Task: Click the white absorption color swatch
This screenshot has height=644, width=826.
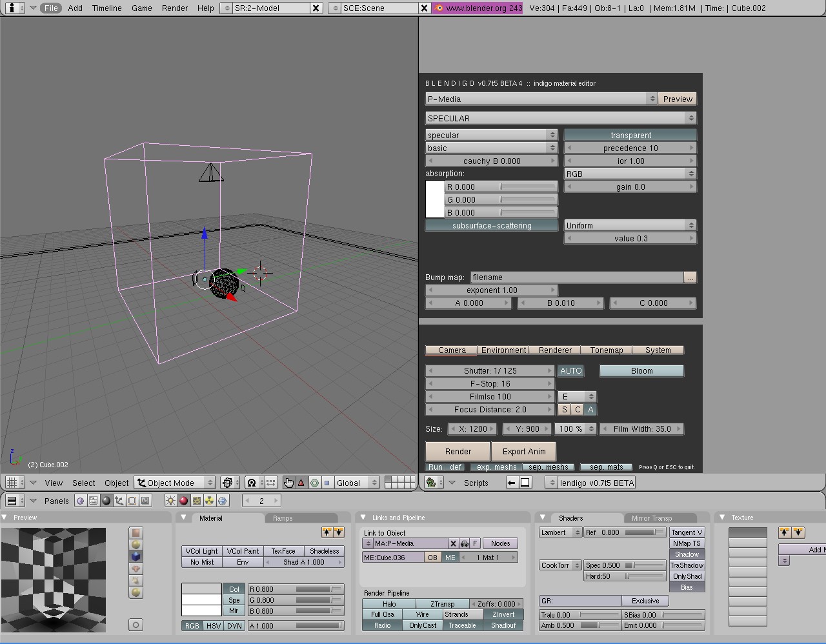Action: tap(434, 199)
